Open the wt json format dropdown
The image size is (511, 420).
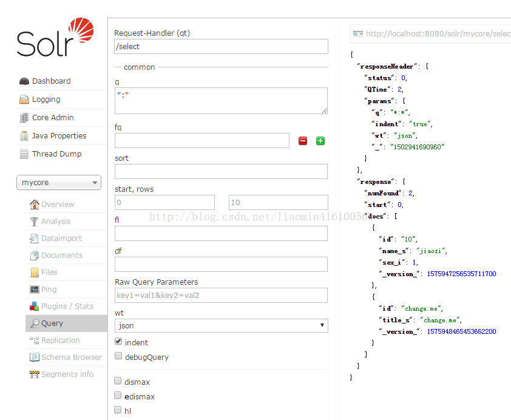click(x=222, y=325)
